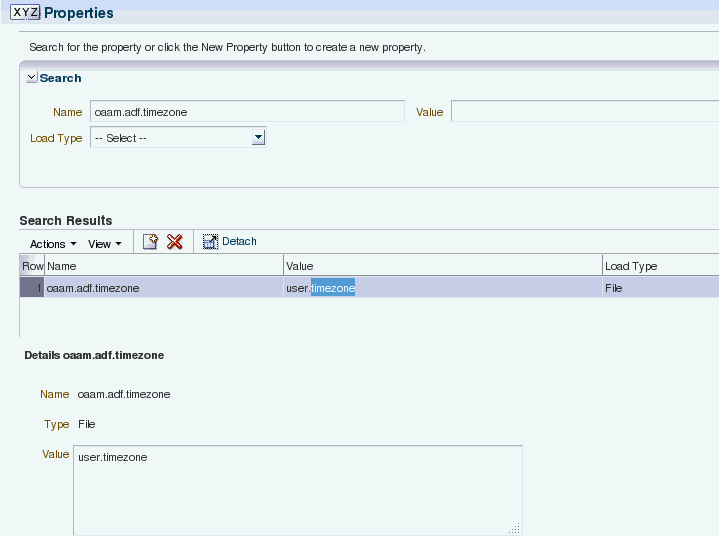719x536 pixels.
Task: Click the File load type cell
Action: [x=660, y=288]
